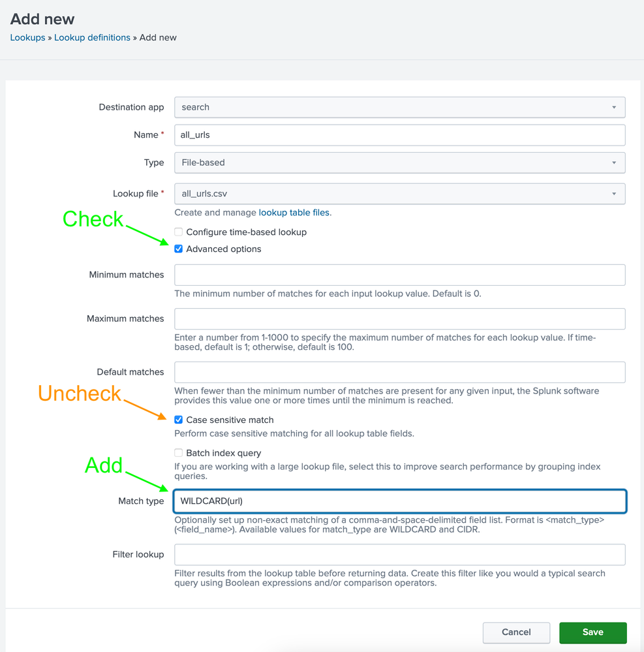Click into the Maximum matches field
The image size is (644, 652).
pyautogui.click(x=399, y=319)
